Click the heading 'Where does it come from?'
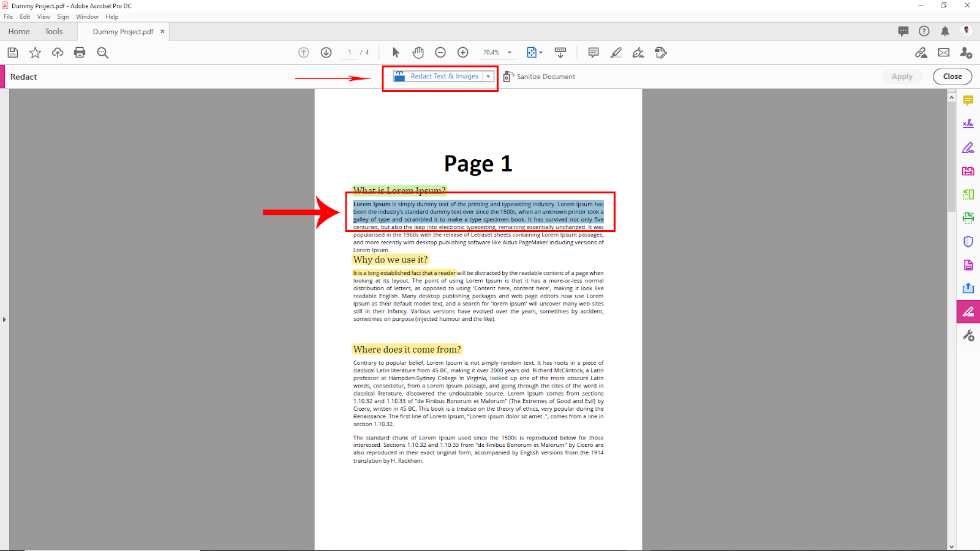The width and height of the screenshot is (980, 551). tap(407, 350)
